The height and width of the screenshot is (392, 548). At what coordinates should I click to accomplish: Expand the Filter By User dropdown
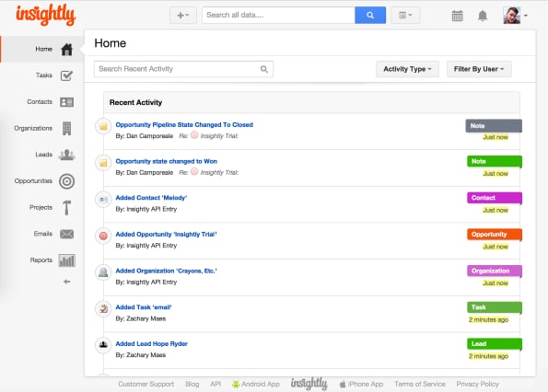[x=479, y=69]
